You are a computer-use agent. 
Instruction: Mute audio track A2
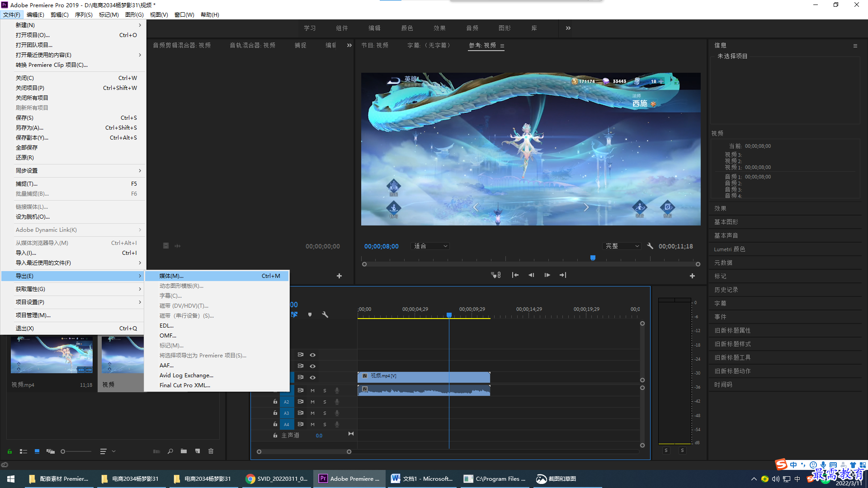pos(312,402)
